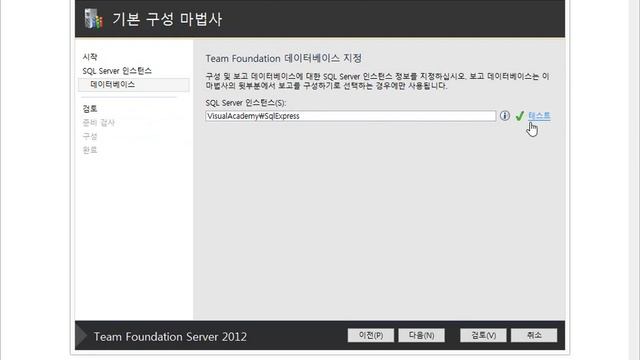Click the information icon beside SQL Server instance
Screen dimensions: 640x360
[x=505, y=116]
